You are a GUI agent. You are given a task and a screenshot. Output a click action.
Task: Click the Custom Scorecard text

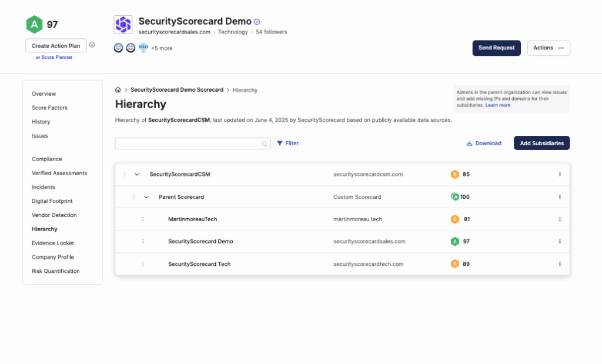[357, 197]
